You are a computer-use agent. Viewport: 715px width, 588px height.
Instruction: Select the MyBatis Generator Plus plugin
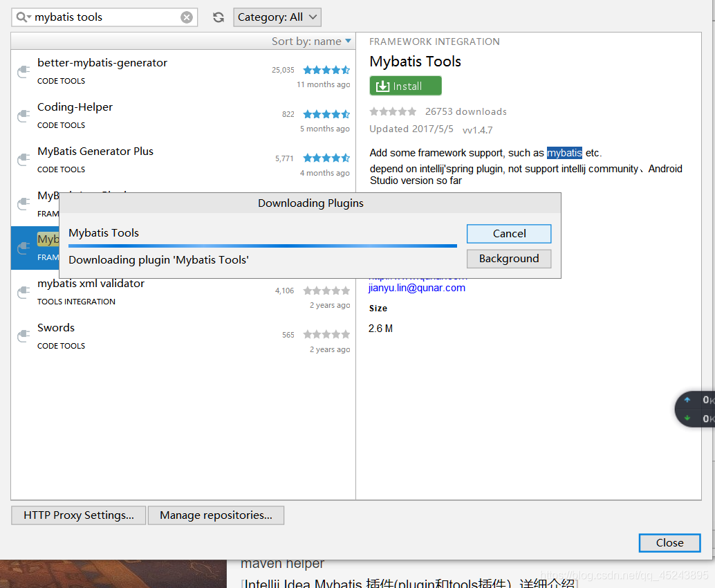tap(183, 160)
